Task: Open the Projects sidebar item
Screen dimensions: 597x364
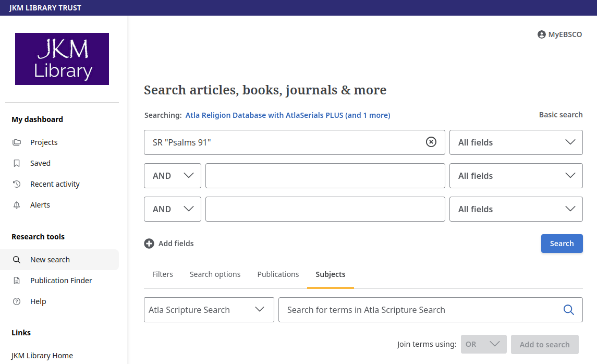Action: coord(44,142)
